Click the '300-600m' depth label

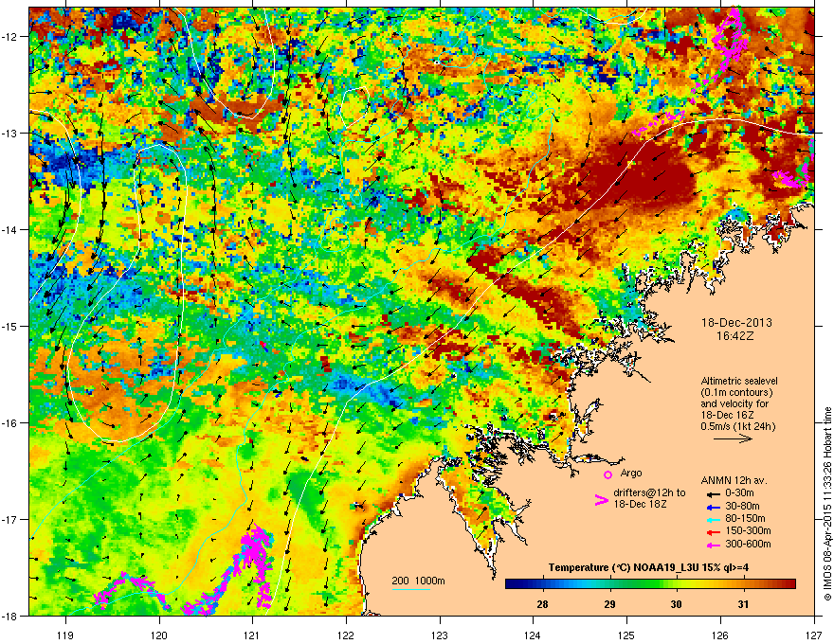click(748, 545)
